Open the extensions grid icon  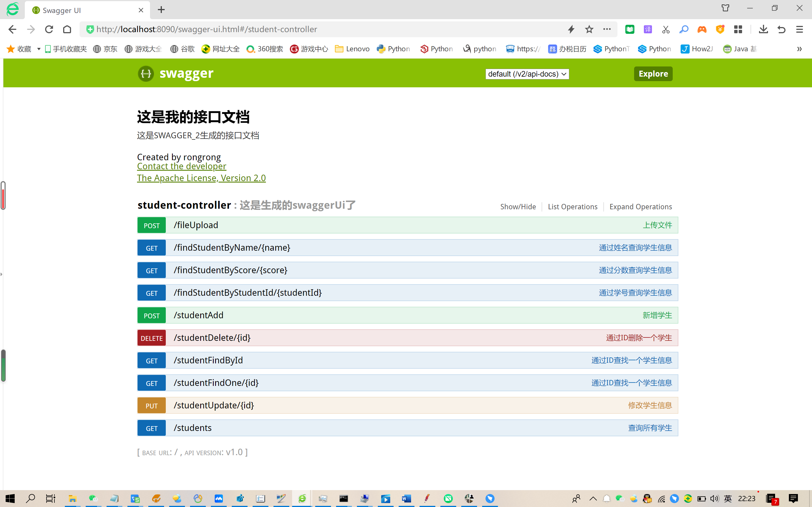(x=738, y=30)
